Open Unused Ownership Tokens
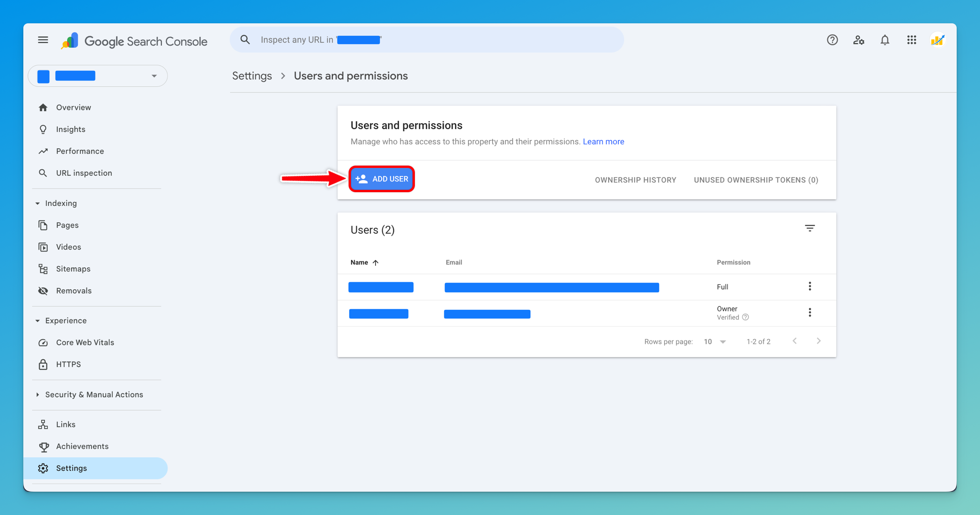Viewport: 980px width, 515px height. (756, 180)
